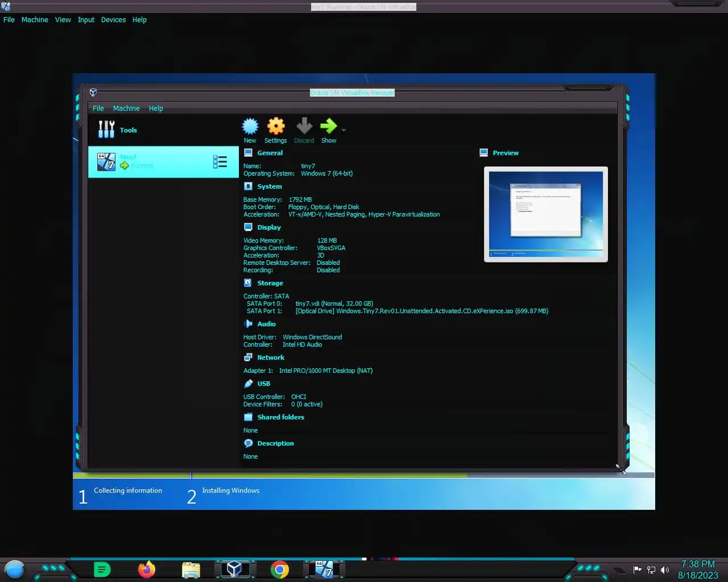The width and height of the screenshot is (728, 582).
Task: Open Settings with the gear icon
Action: [x=276, y=126]
